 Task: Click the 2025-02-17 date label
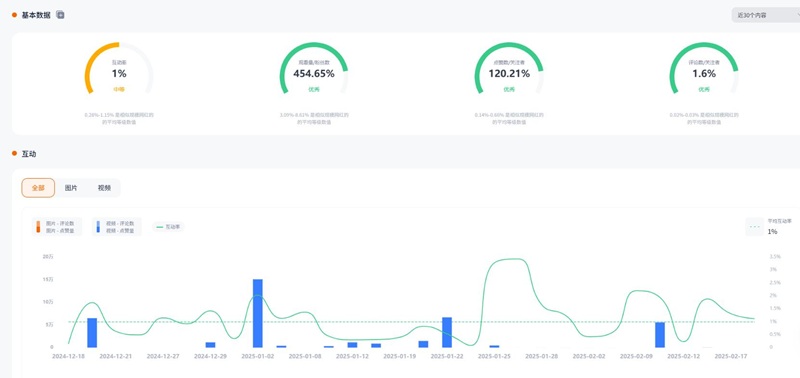[731, 356]
